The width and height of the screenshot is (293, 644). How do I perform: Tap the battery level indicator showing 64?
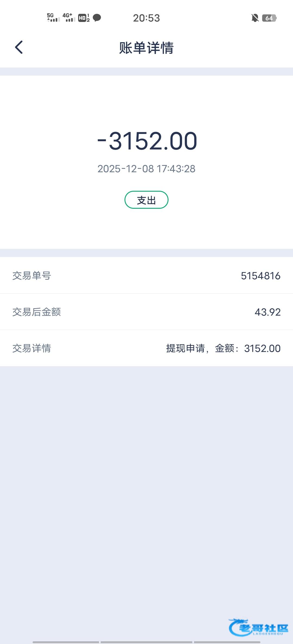(269, 18)
